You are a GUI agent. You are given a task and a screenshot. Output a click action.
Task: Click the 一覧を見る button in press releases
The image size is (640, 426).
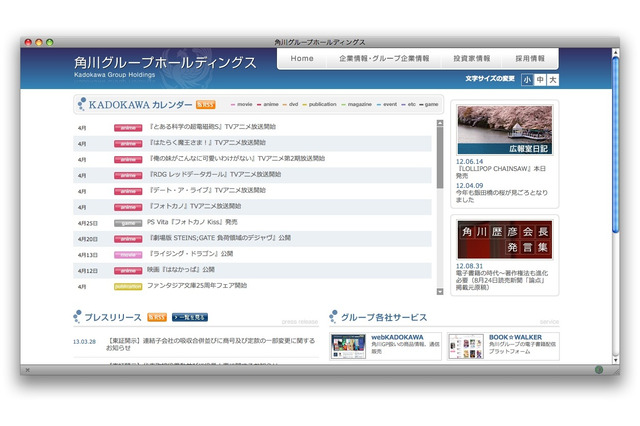click(x=190, y=317)
